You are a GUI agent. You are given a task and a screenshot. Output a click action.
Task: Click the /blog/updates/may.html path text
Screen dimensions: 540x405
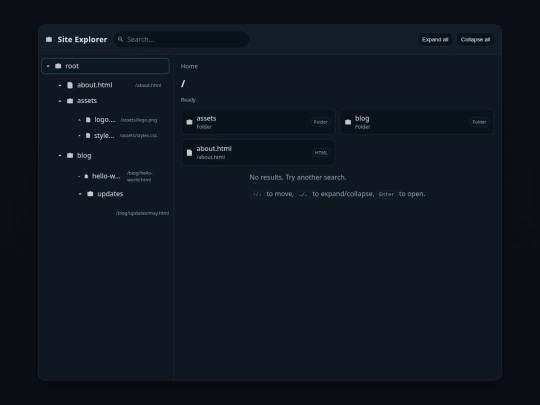[142, 213]
